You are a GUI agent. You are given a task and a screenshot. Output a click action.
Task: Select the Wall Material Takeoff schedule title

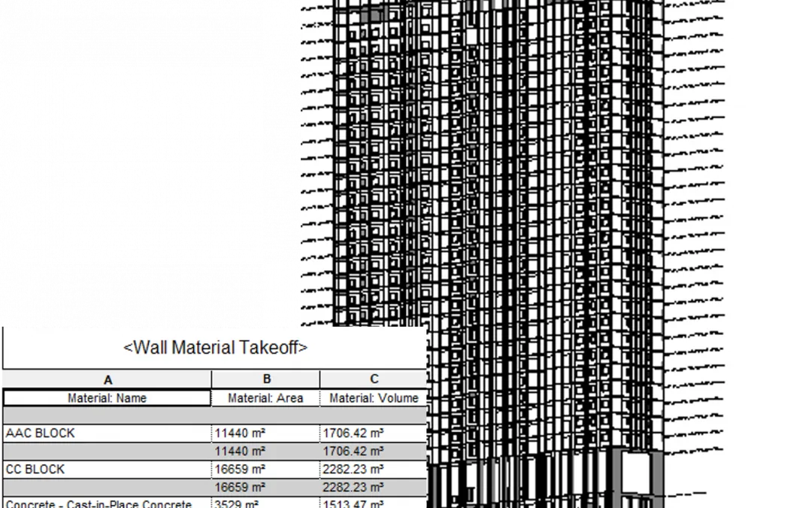[x=215, y=348]
